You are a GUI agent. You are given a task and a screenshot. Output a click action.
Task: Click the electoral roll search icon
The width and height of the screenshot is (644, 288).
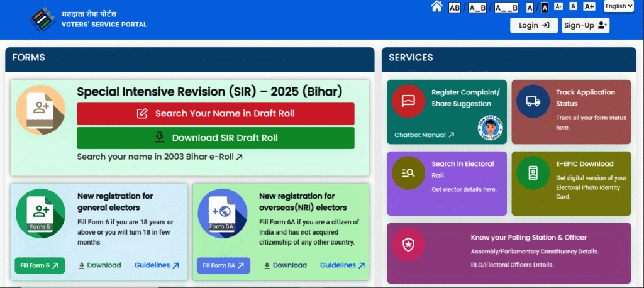click(408, 173)
